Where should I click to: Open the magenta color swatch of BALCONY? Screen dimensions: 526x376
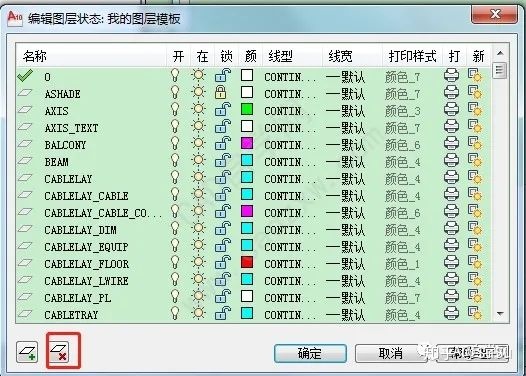pyautogui.click(x=247, y=143)
